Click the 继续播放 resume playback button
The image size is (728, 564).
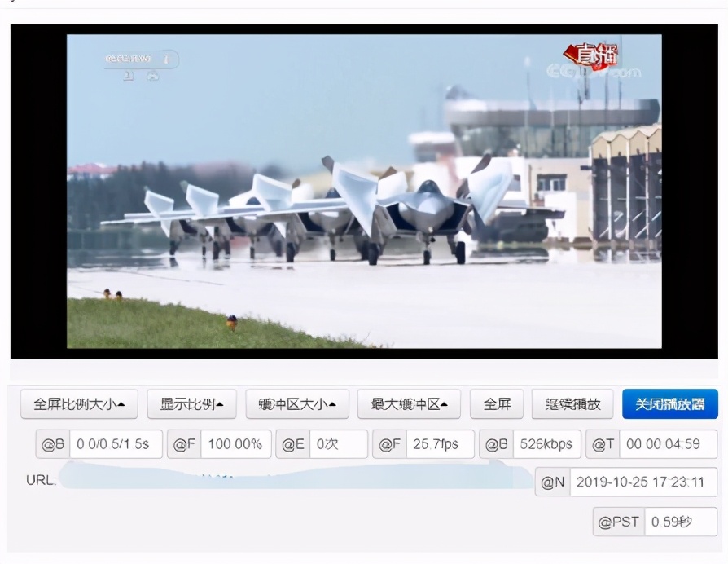(x=571, y=403)
